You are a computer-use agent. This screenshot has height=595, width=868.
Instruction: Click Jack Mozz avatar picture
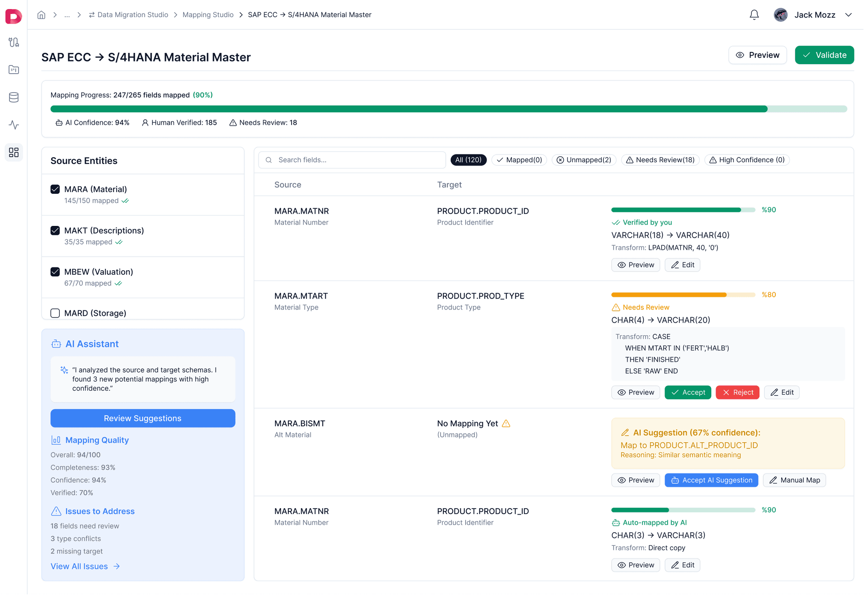(x=780, y=15)
